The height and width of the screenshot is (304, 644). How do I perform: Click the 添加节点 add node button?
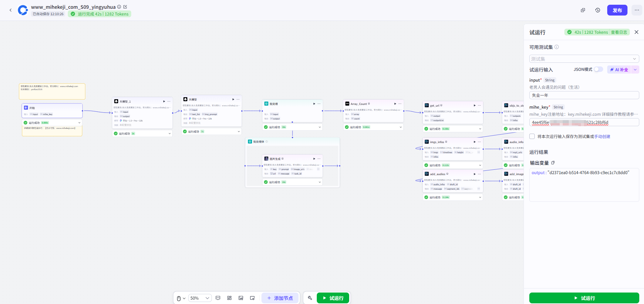(280, 298)
